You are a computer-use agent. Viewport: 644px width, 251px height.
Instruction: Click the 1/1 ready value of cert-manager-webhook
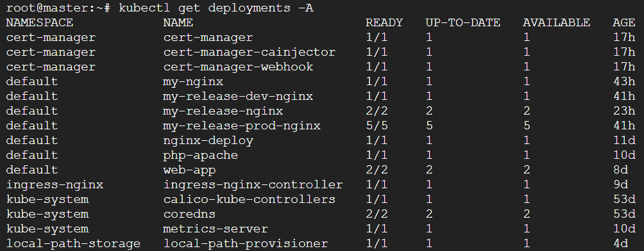click(x=377, y=67)
